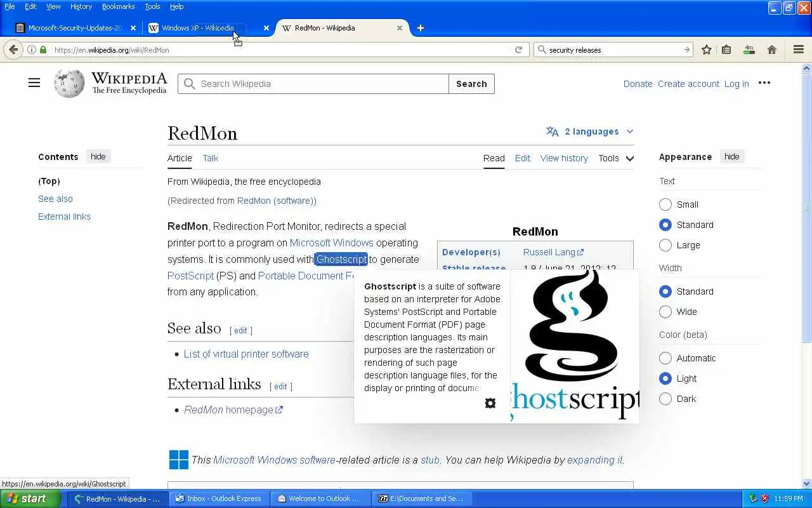This screenshot has width=812, height=508.
Task: Submit browser search with the arrow button
Action: pyautogui.click(x=686, y=50)
